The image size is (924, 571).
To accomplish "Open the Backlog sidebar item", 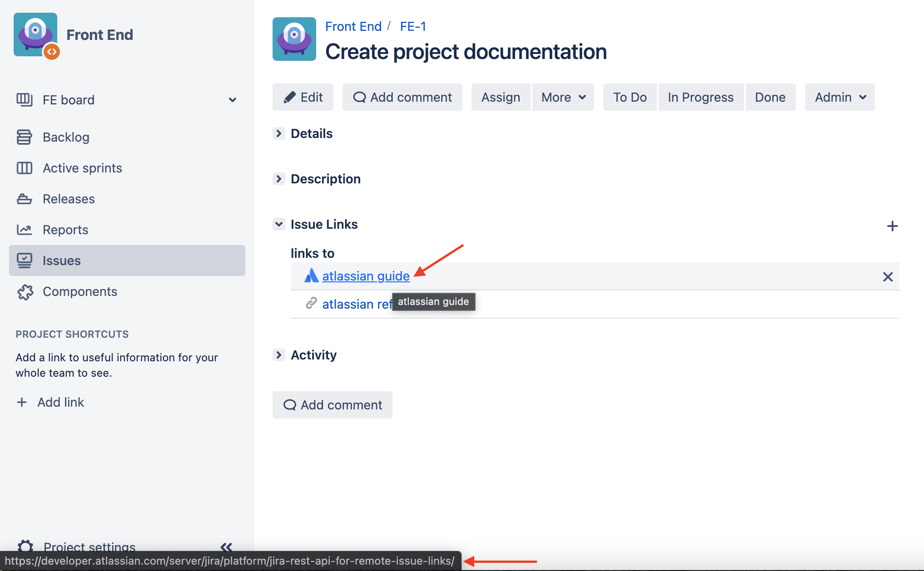I will pyautogui.click(x=66, y=137).
